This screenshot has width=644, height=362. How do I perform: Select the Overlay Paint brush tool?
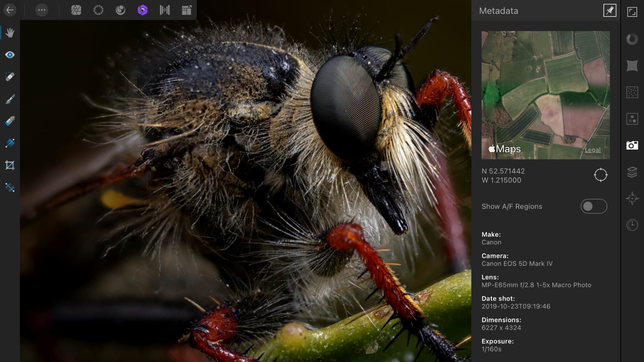pyautogui.click(x=10, y=99)
